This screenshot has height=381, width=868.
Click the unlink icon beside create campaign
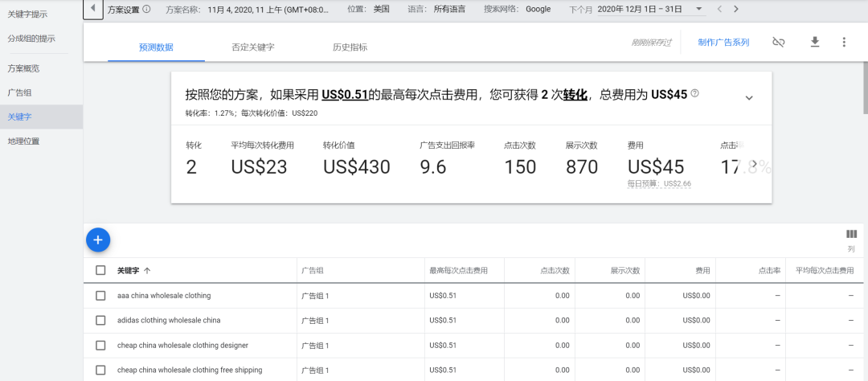pos(778,42)
